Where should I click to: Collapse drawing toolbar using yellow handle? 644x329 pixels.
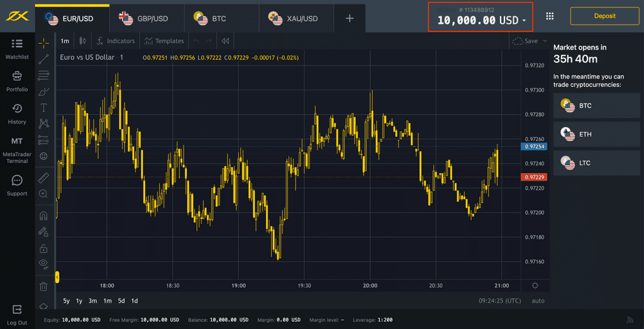point(57,276)
